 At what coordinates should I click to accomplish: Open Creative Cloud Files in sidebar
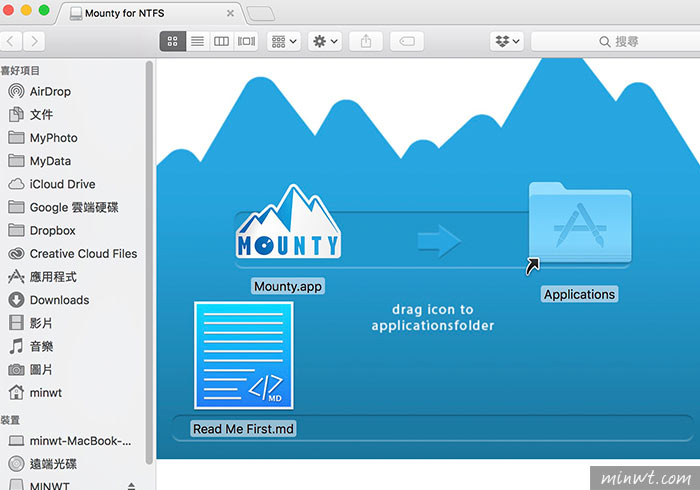point(73,254)
